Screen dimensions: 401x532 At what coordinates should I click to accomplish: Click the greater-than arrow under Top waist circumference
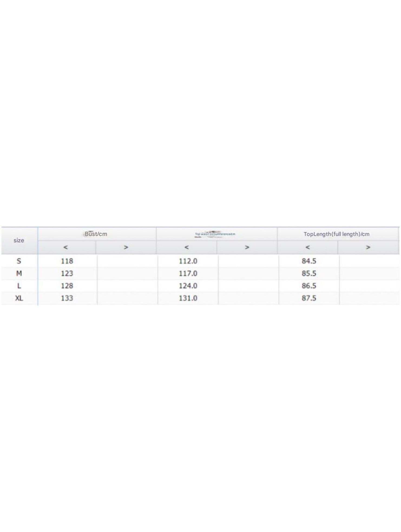[247, 247]
